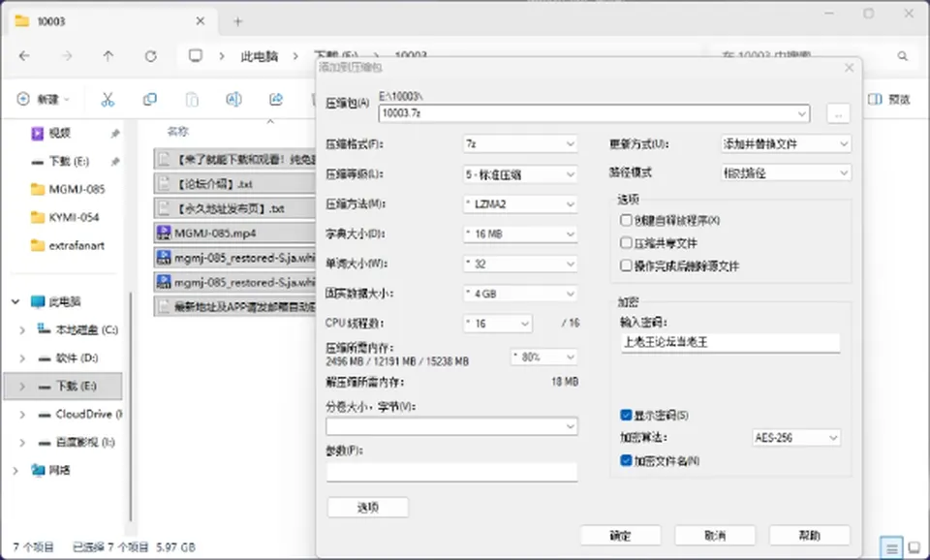This screenshot has width=930, height=560.
Task: Open the 路径模式 dropdown showing 相对路径
Action: pos(786,172)
